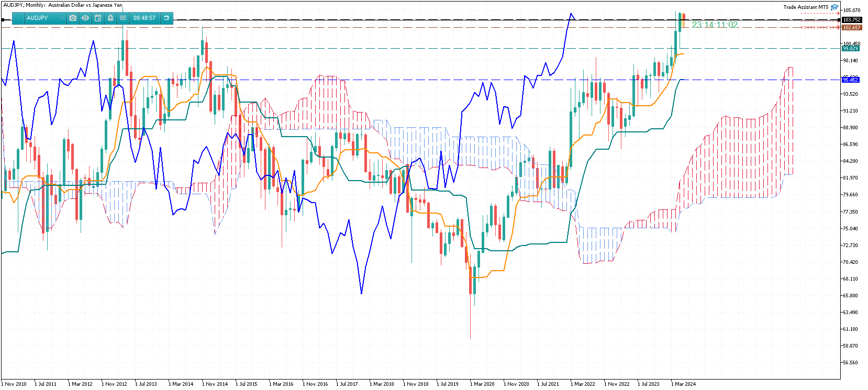
Task: Click the 81.970 price scale value
Action: [850, 177]
